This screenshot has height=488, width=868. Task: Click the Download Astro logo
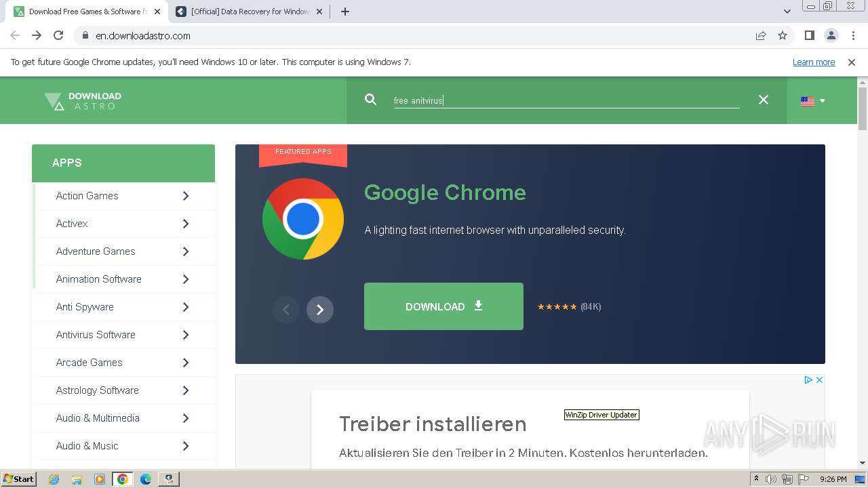tap(83, 101)
